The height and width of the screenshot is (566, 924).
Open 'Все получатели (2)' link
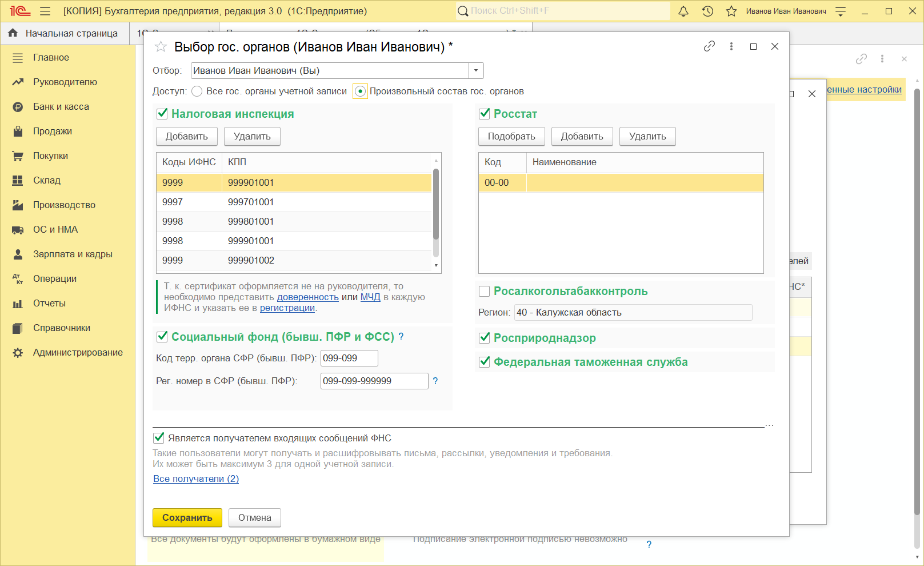pos(196,479)
